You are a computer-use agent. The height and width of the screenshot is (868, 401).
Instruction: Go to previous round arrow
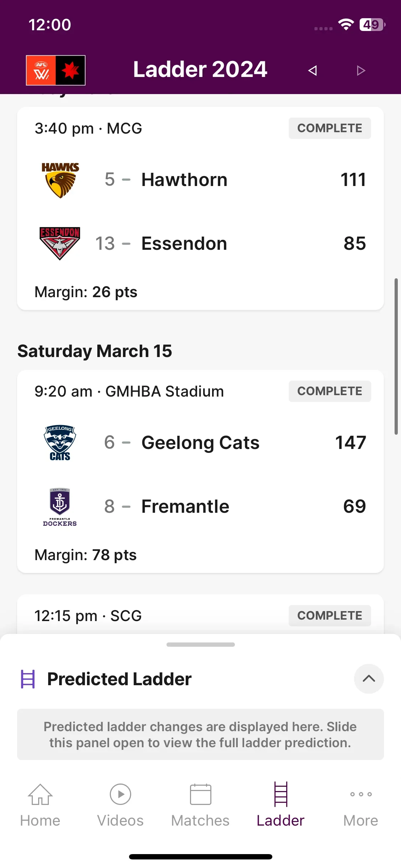[x=312, y=71]
